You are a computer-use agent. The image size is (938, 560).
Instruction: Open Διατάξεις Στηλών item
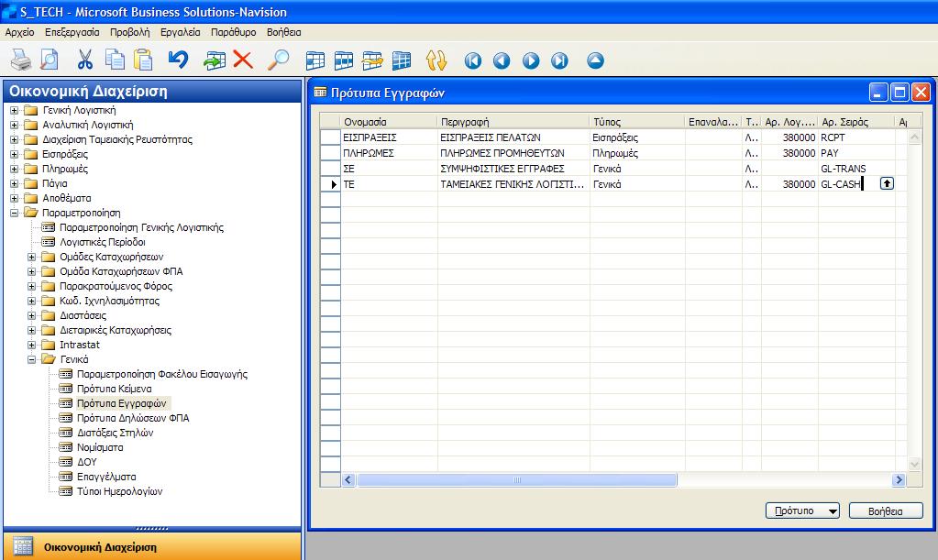115,433
